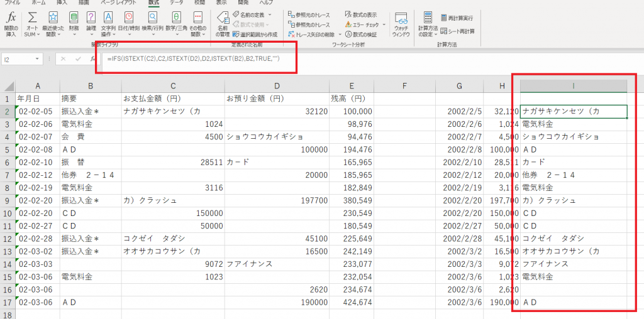Expand the 名前の定義 dropdown arrow
The image size is (644, 319).
(x=270, y=14)
